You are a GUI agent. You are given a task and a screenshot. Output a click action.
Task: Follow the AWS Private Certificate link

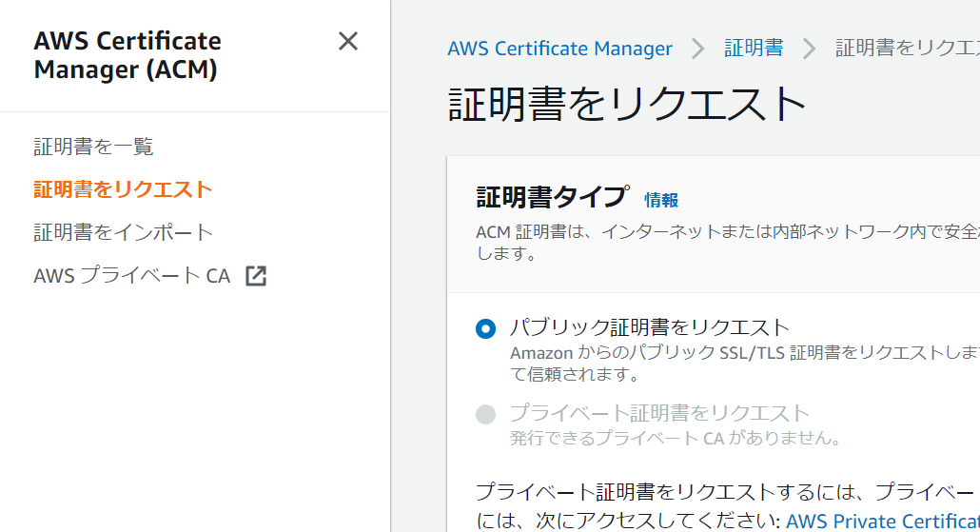(x=883, y=521)
